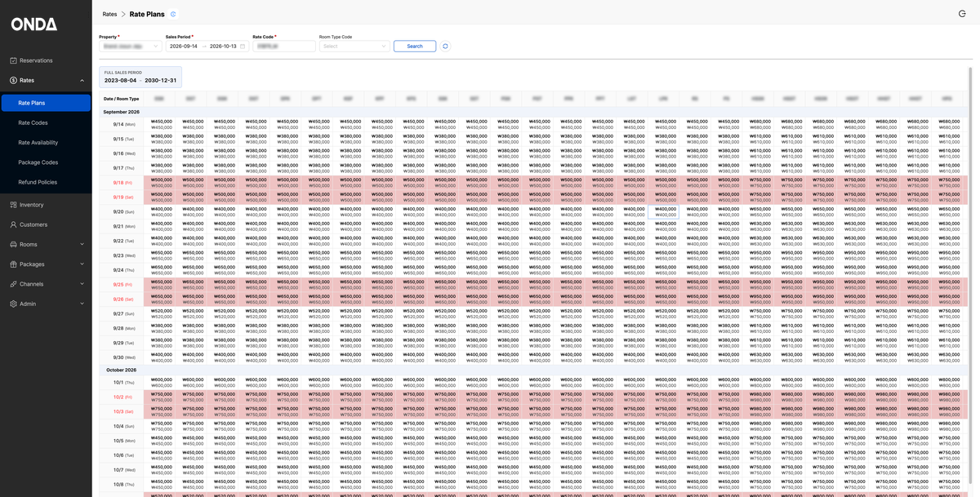Select the 10/1 (Thu) date row label
980x497 pixels.
pyautogui.click(x=124, y=383)
